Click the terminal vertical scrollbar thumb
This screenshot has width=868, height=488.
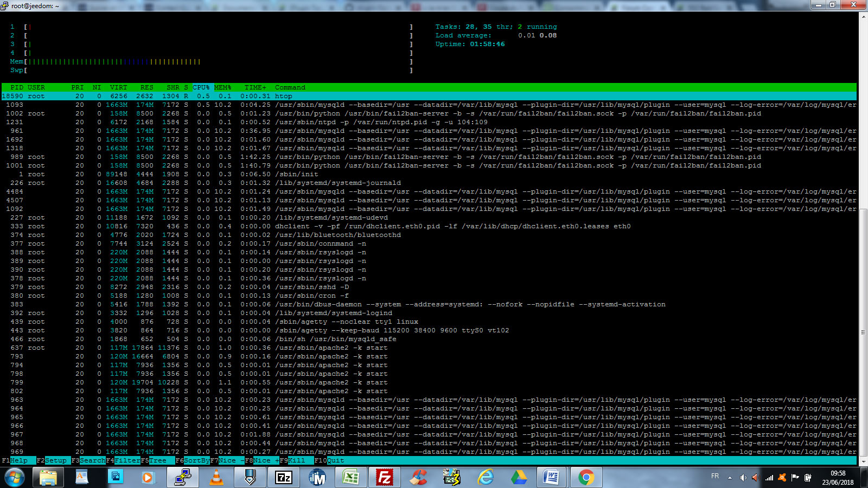[x=863, y=332]
